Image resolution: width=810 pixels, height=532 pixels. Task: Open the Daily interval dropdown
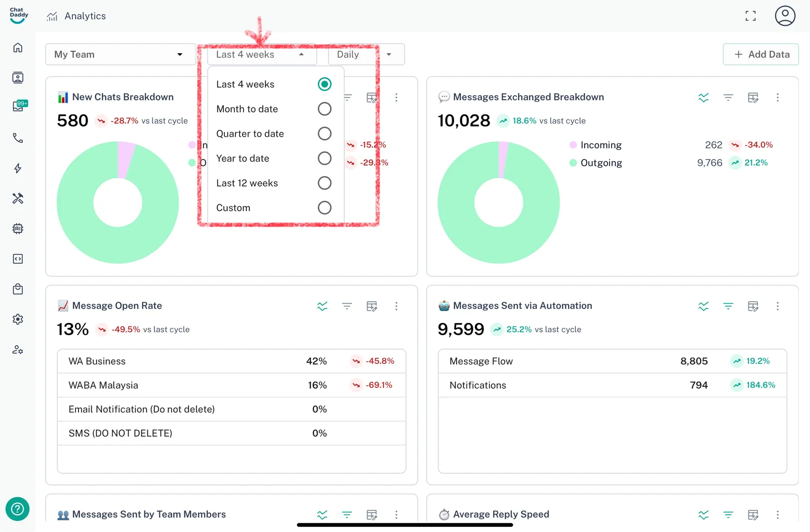[366, 55]
